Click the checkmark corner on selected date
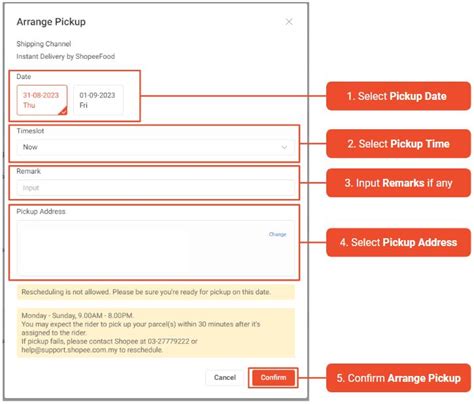This screenshot has width=474, height=404. [x=63, y=111]
